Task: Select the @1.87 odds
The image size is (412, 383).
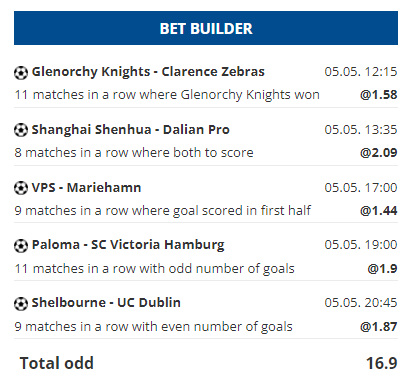Action: point(379,326)
